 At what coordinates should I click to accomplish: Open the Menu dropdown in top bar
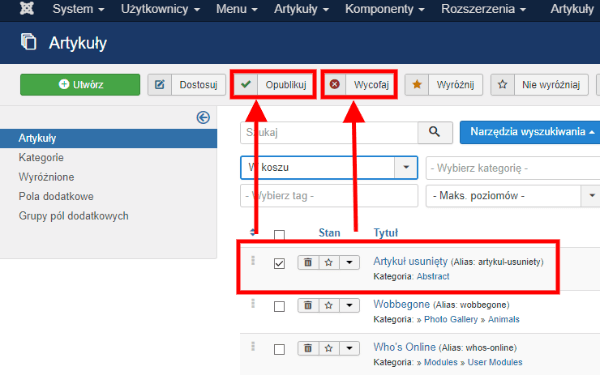point(236,9)
